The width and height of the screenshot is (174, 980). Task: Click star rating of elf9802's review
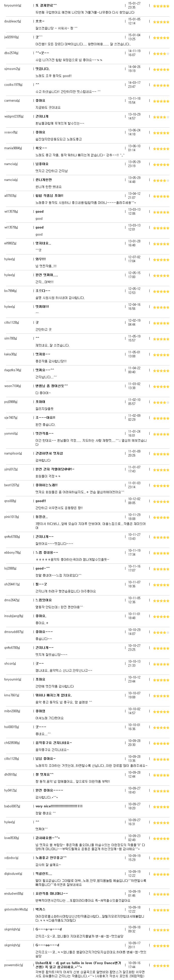click(x=161, y=244)
